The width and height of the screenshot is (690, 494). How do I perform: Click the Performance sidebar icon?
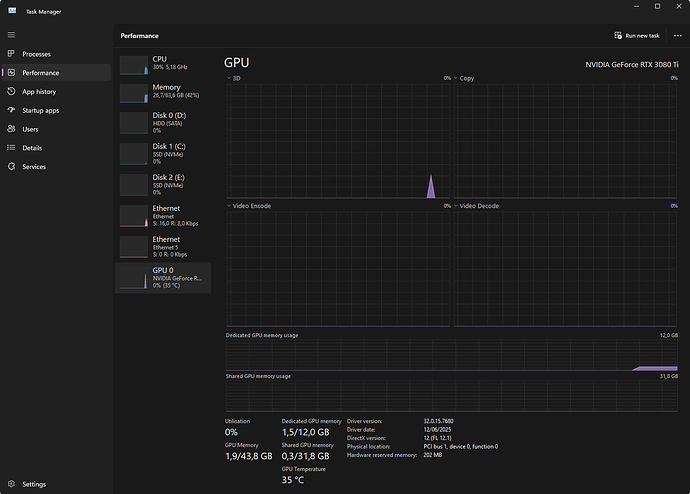[x=11, y=73]
